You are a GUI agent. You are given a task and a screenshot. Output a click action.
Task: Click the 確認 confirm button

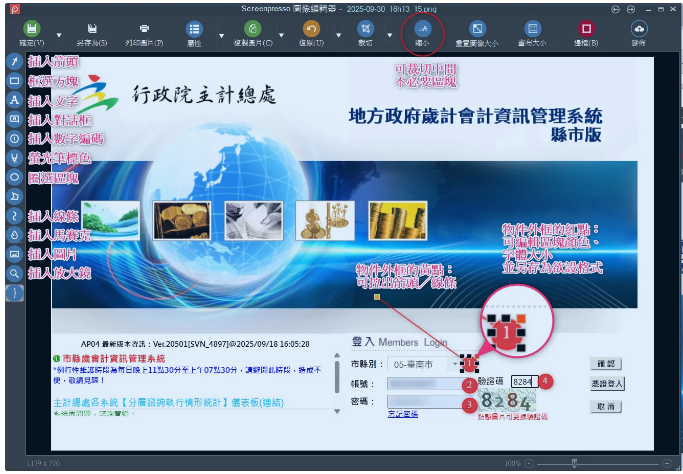(606, 363)
